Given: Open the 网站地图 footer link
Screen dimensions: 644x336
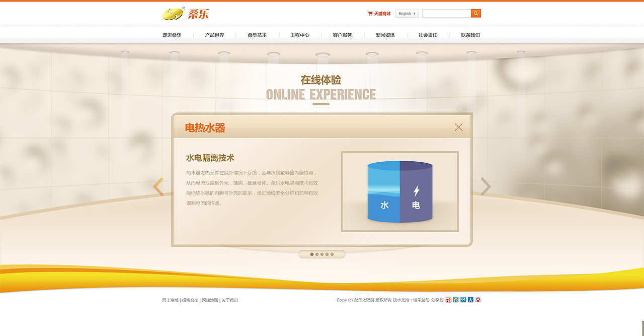Looking at the screenshot, I should pos(210,300).
